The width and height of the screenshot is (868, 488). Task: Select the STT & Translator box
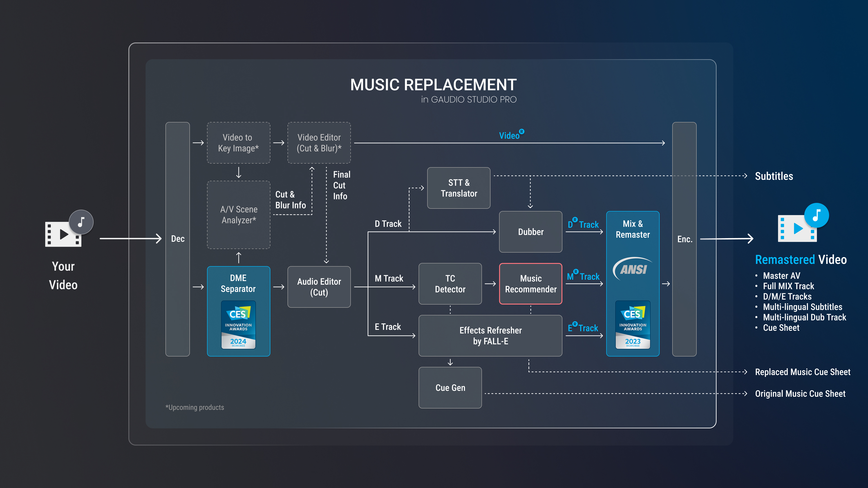459,188
